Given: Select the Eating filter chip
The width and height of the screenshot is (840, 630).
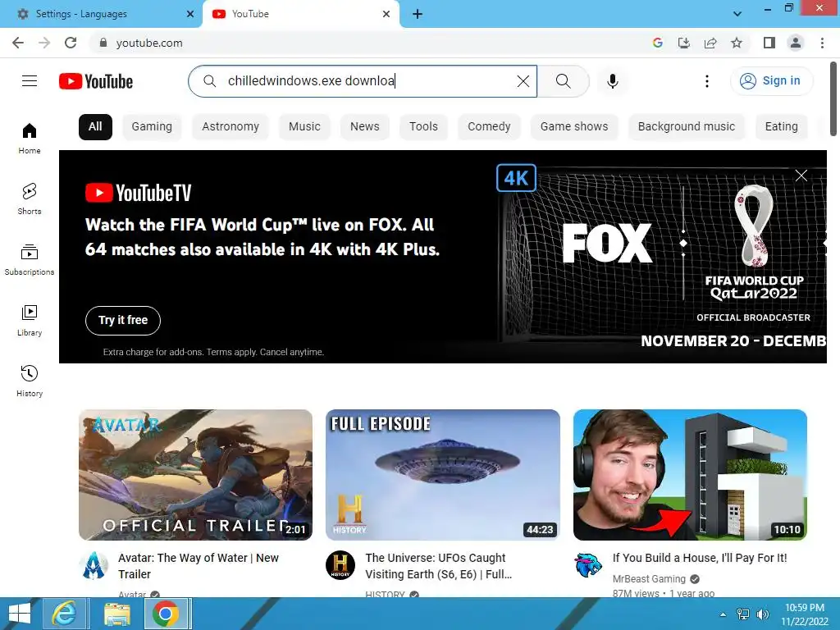Looking at the screenshot, I should point(781,127).
